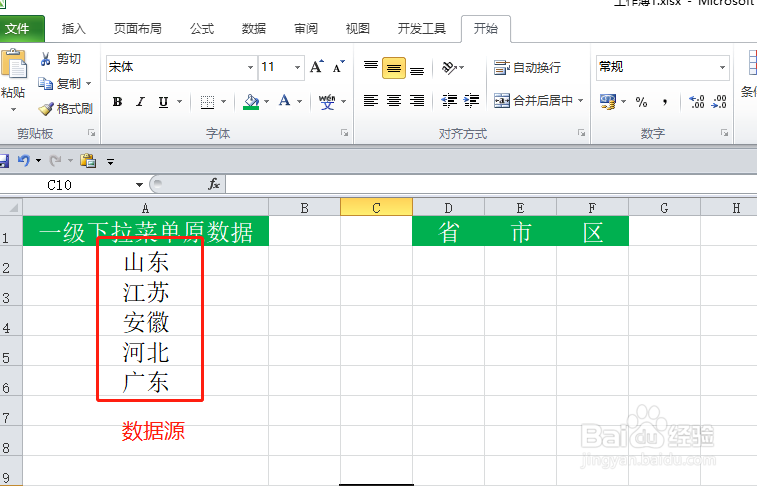
Task: Select the Format Painter brush
Action: (66, 109)
